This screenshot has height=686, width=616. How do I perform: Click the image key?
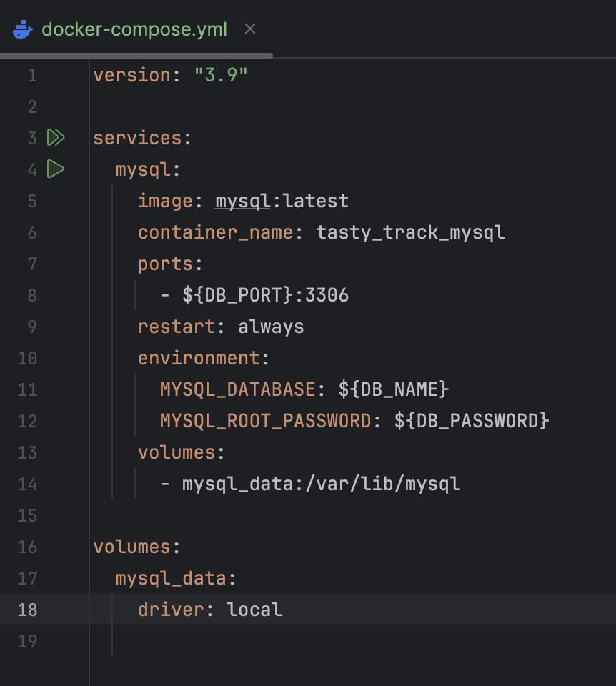(165, 202)
